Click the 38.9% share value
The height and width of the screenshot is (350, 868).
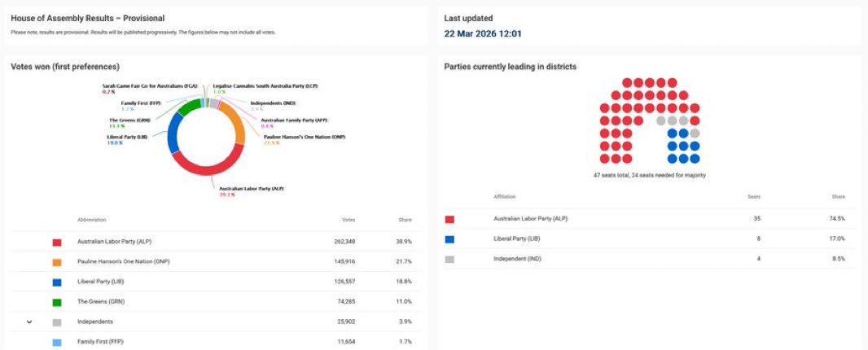coord(405,242)
